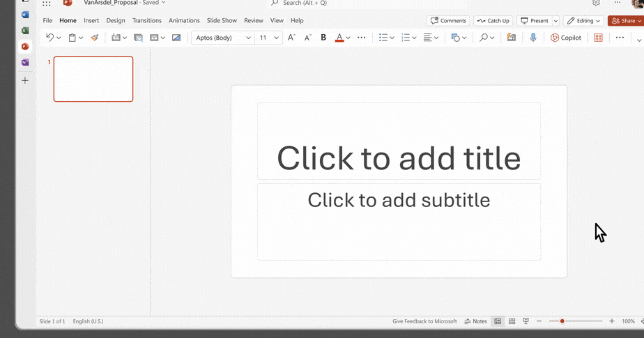This screenshot has width=644, height=338.
Task: Click the slide Layout icon
Action: pos(154,38)
